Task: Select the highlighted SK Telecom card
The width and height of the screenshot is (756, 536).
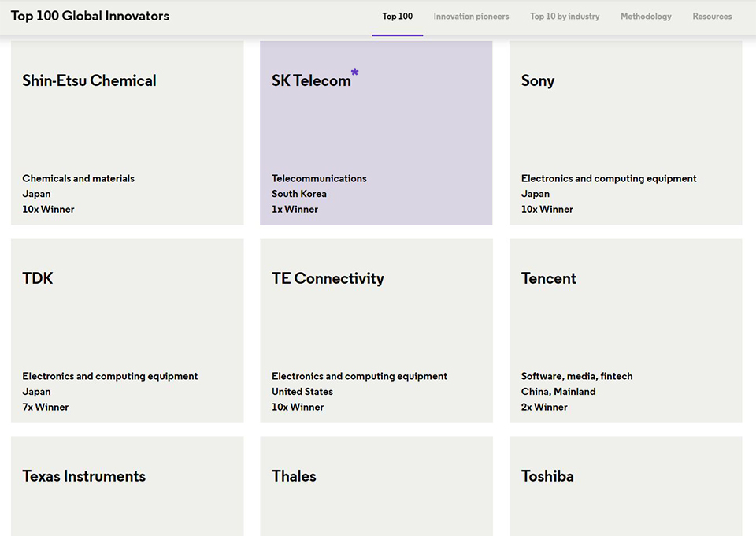Action: click(376, 132)
